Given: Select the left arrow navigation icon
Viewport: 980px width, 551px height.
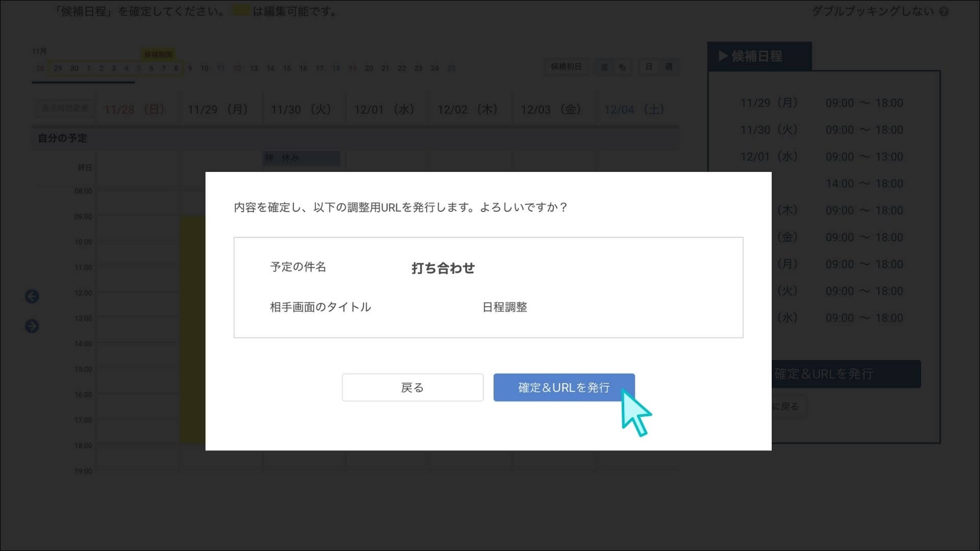Looking at the screenshot, I should click(x=32, y=296).
